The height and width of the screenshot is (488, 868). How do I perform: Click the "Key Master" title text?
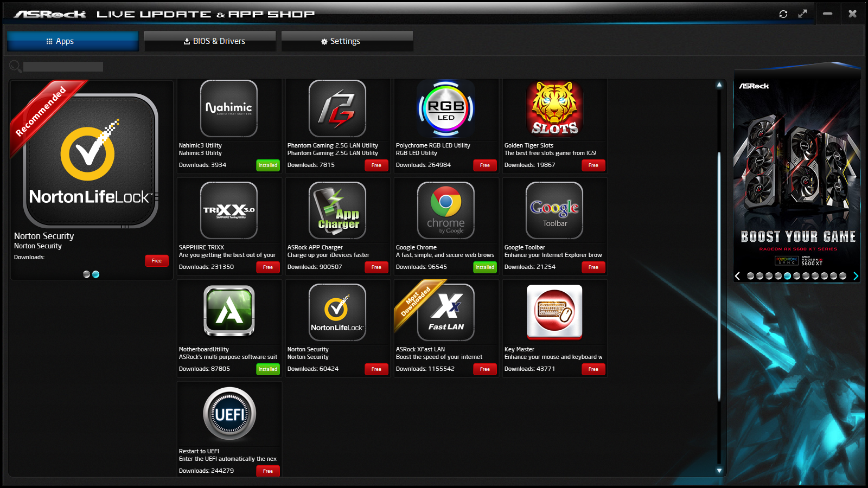coord(519,349)
